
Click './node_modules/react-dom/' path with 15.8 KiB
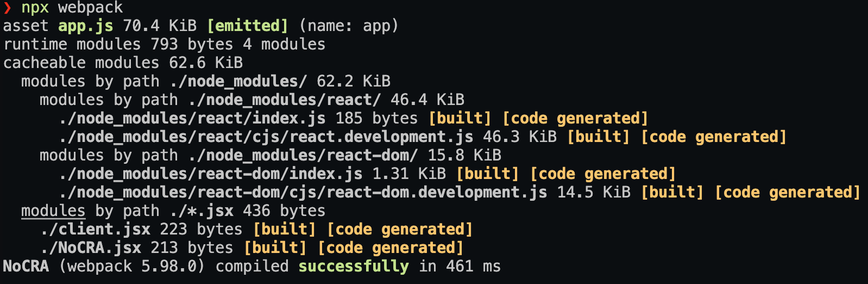pyautogui.click(x=303, y=156)
